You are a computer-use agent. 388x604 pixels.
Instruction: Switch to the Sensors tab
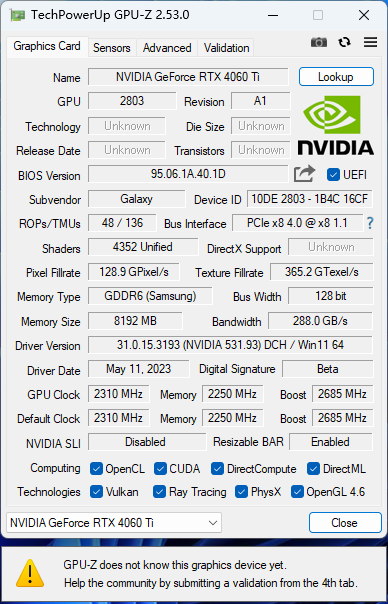pyautogui.click(x=112, y=48)
